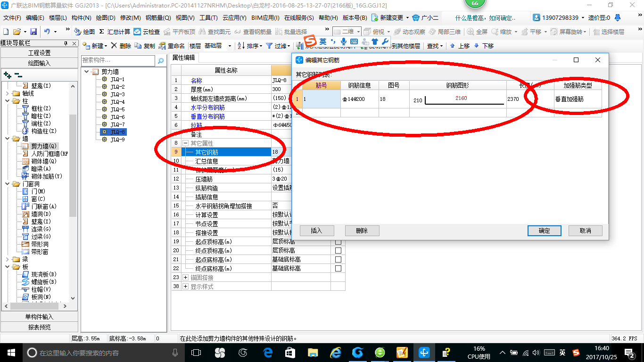Collapse the 柱 folder in navigation tree
This screenshot has height=362, width=644.
click(7, 101)
